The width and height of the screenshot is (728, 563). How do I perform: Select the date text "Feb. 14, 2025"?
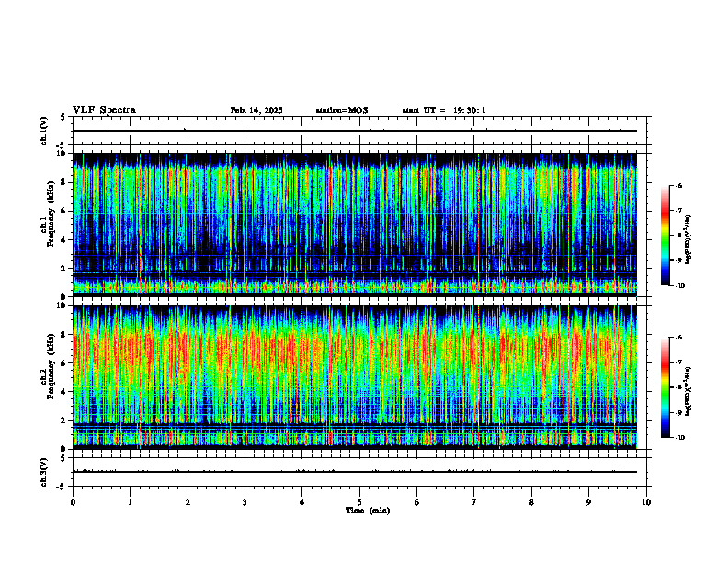[256, 110]
